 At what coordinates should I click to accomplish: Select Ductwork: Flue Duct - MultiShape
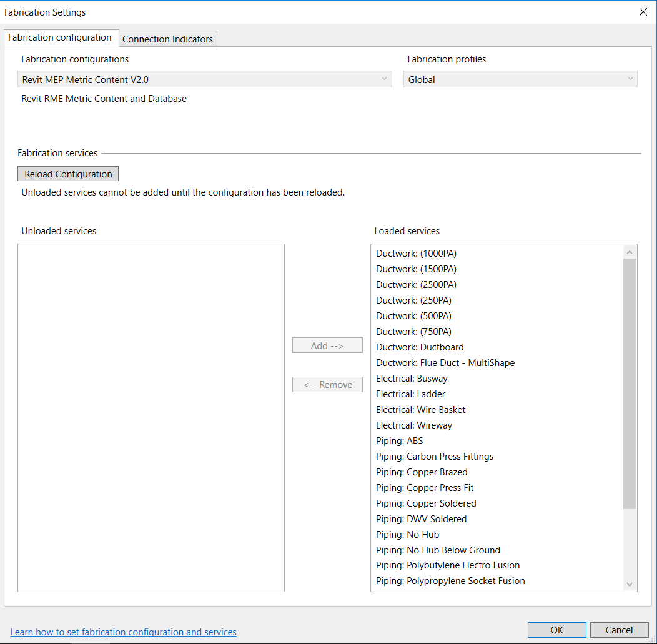pos(445,362)
